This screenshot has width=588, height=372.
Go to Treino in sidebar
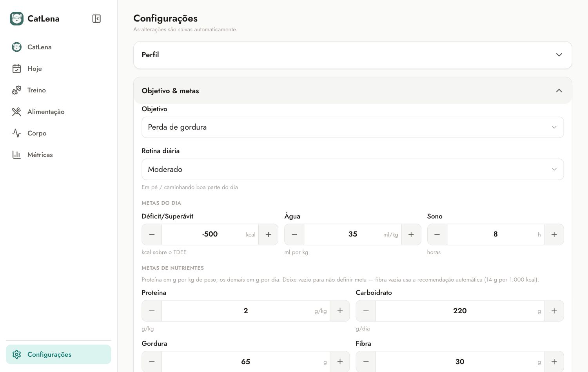coord(58,90)
